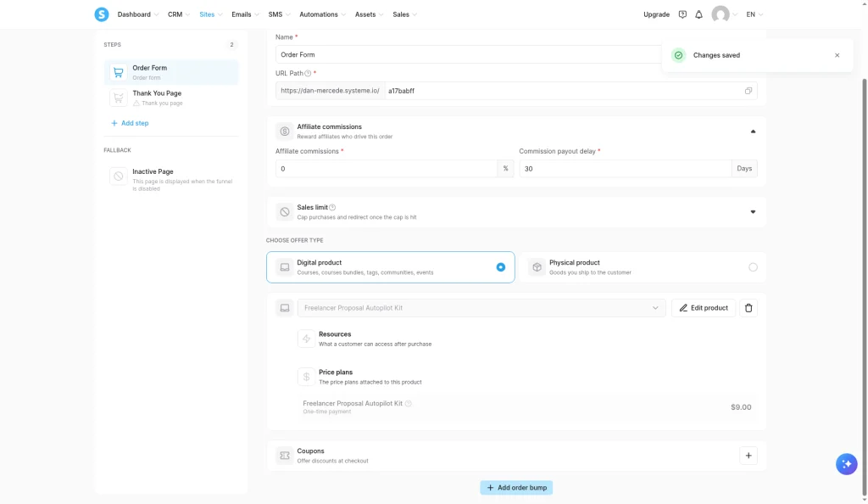This screenshot has height=504, width=868.
Task: Click the Affiliate commissions percent field
Action: (387, 168)
